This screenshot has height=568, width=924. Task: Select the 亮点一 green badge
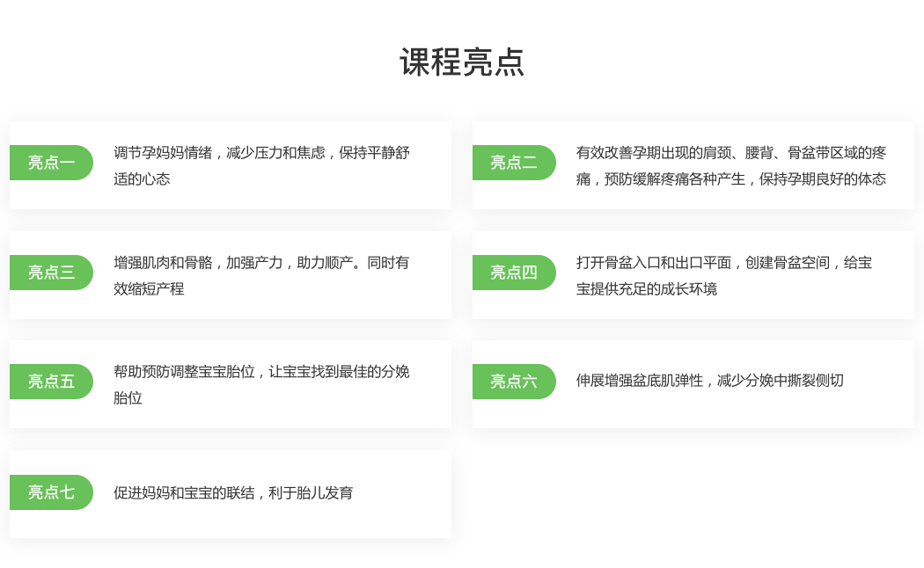pyautogui.click(x=51, y=163)
